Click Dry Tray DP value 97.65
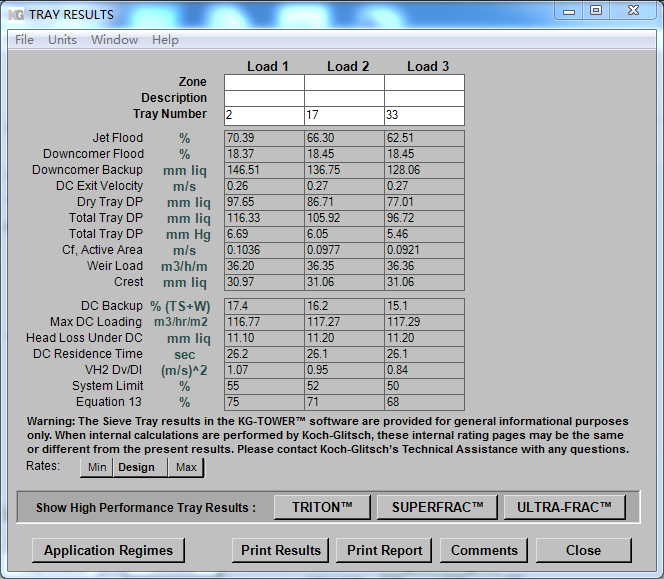This screenshot has width=664, height=579. (264, 202)
